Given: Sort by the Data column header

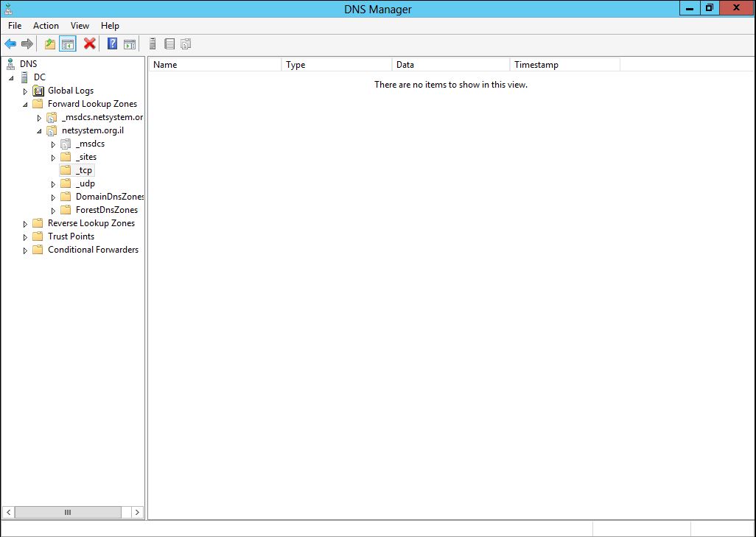Looking at the screenshot, I should 451,65.
